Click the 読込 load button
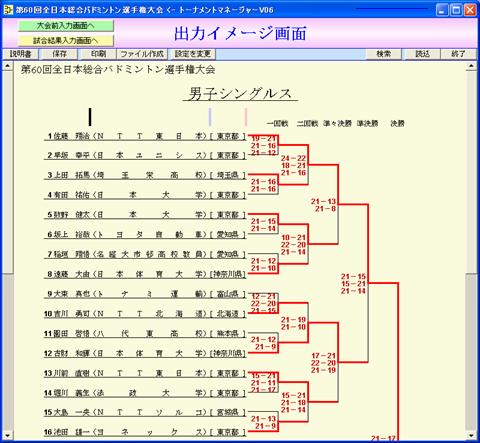Screen dimensions: 480x443 click(423, 54)
